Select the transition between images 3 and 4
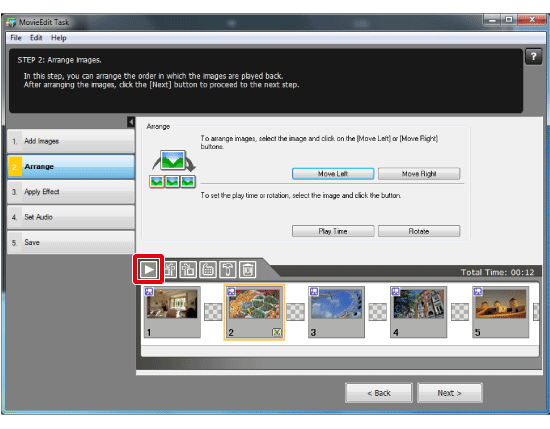Image resolution: width=550 pixels, height=429 pixels. [377, 311]
